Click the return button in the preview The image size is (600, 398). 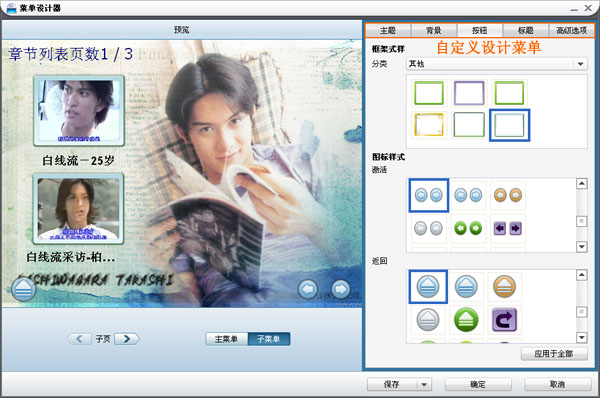click(x=24, y=289)
